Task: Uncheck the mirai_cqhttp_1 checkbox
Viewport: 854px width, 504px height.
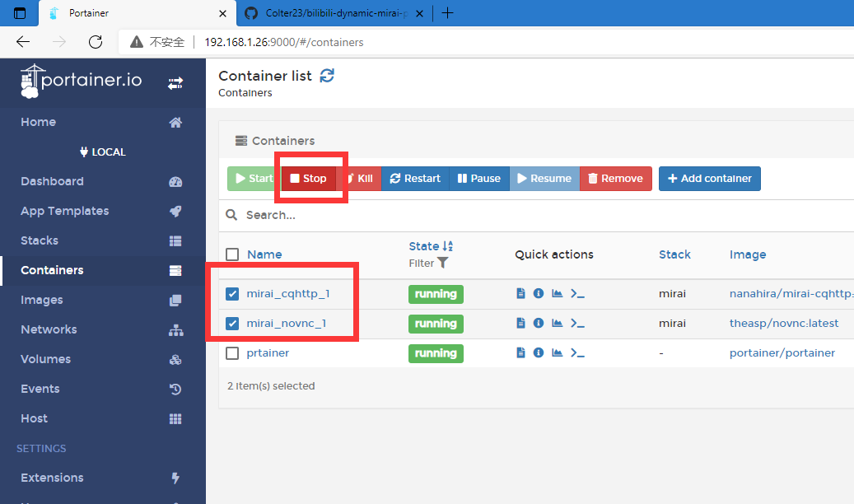Action: tap(232, 294)
